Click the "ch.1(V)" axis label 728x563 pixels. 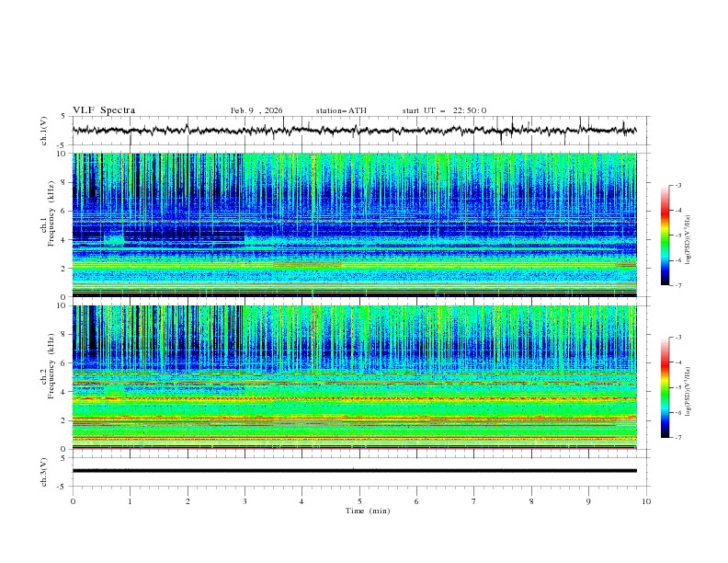pyautogui.click(x=44, y=131)
